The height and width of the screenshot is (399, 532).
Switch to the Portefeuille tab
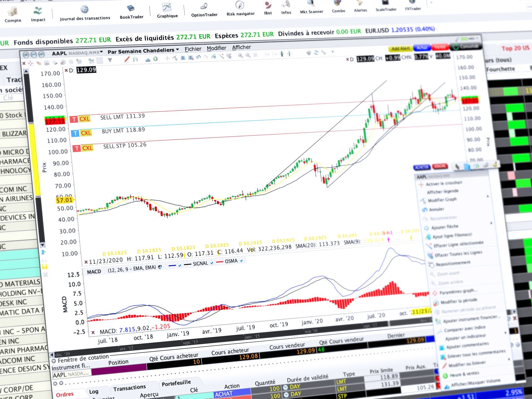[176, 383]
